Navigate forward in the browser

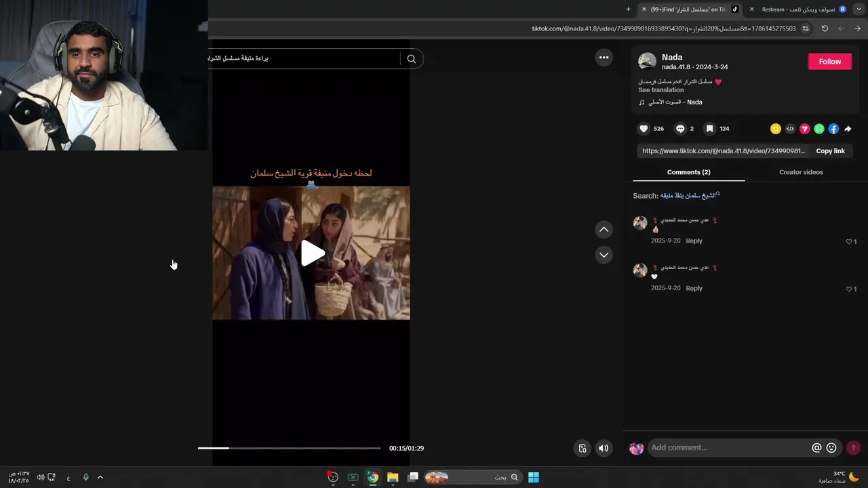841,28
